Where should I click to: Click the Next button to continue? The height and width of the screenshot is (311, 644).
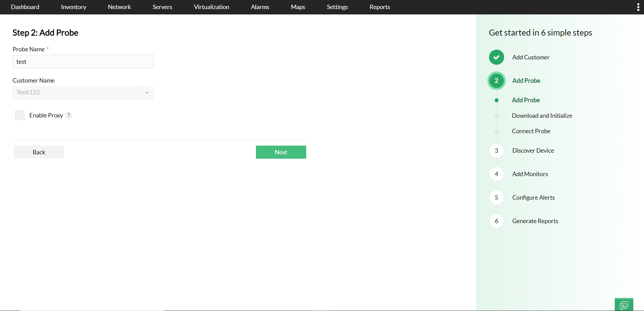coord(281,152)
